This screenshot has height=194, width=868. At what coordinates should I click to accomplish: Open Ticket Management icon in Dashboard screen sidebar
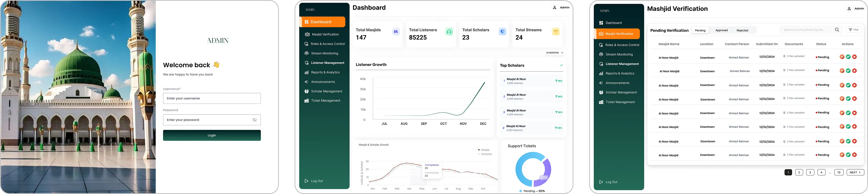[x=307, y=101]
